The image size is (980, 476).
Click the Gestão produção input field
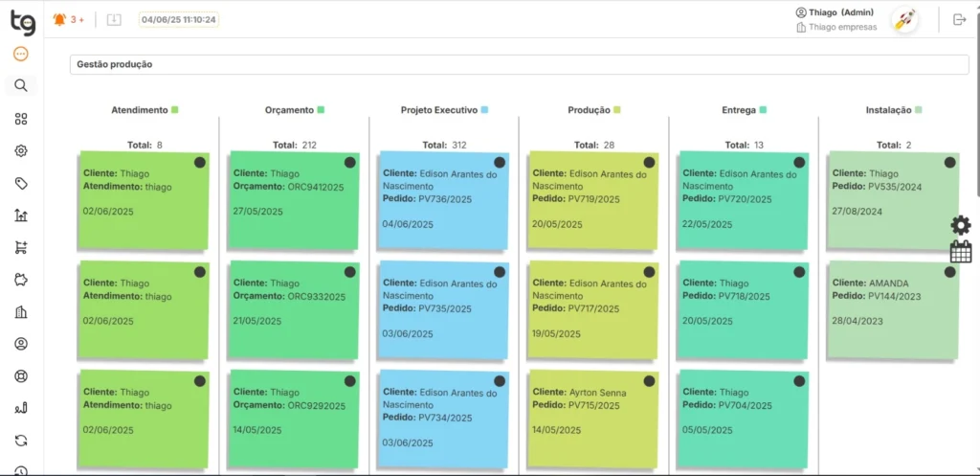(x=519, y=64)
